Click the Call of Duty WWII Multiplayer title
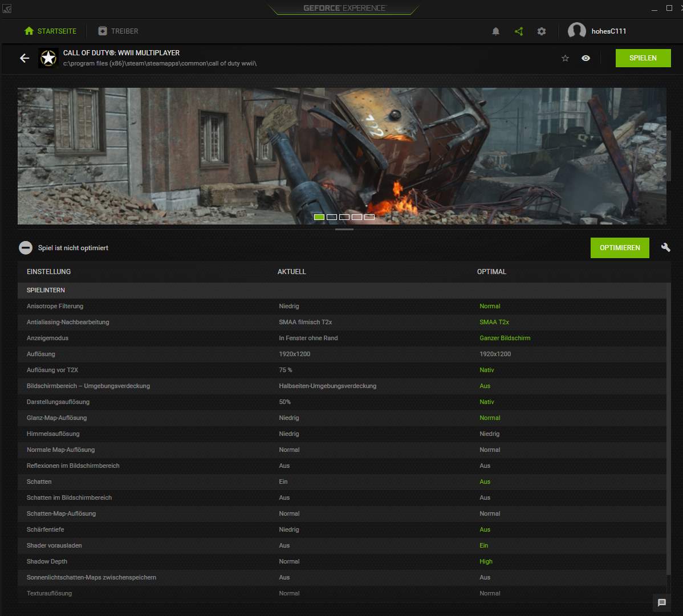The image size is (683, 616). [x=121, y=52]
